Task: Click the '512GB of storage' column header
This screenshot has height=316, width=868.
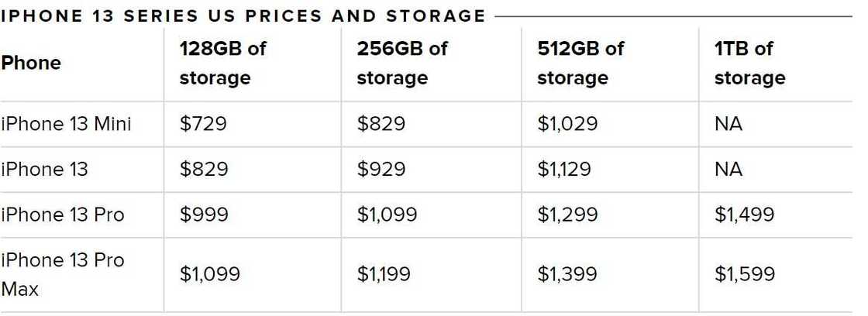Action: (580, 63)
